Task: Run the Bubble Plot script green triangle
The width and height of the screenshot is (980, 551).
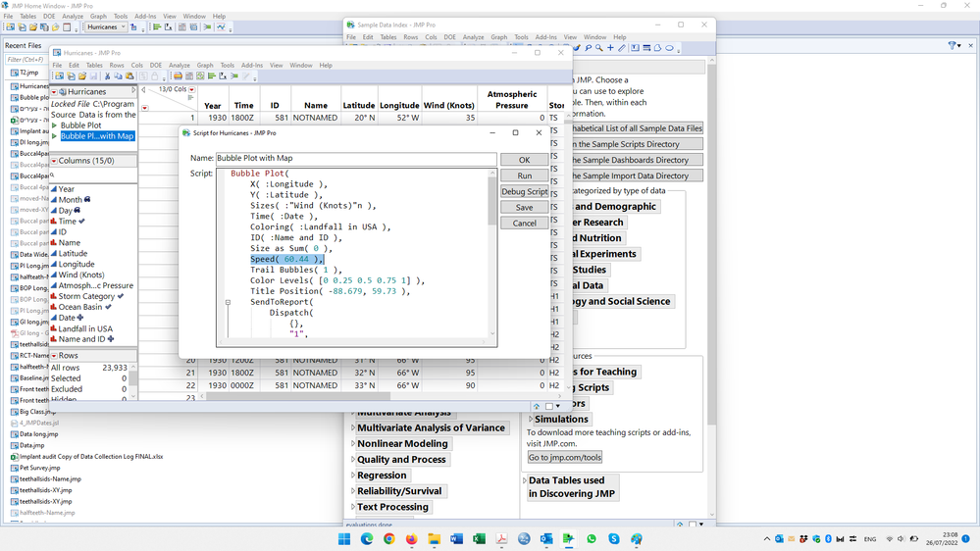Action: 54,125
